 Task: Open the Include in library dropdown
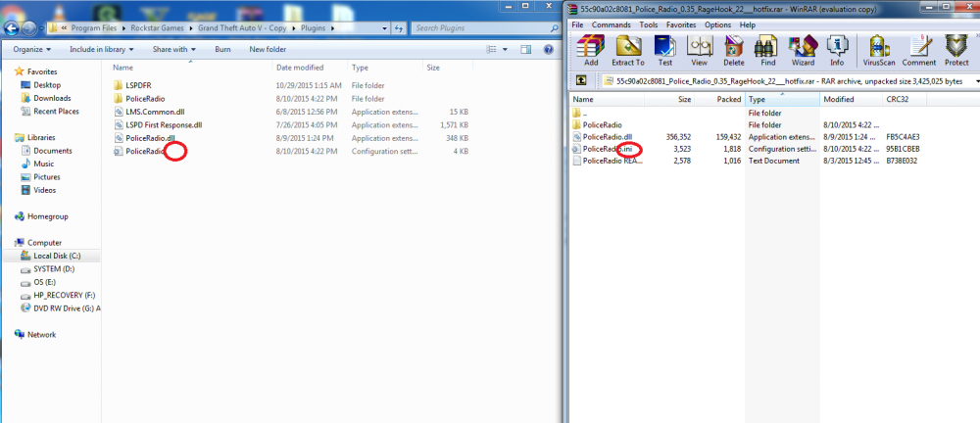[101, 49]
